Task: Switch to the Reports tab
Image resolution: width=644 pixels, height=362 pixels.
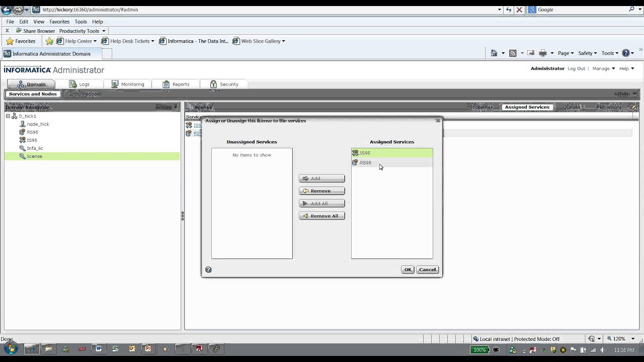Action: pyautogui.click(x=176, y=84)
